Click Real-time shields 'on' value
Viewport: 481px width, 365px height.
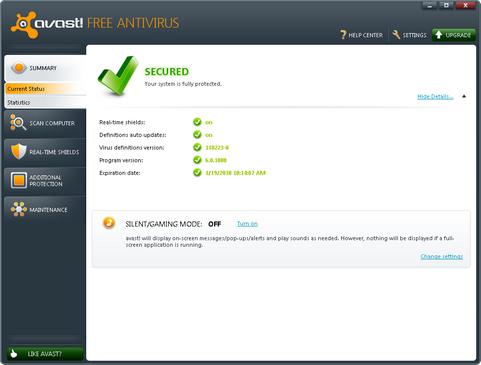click(209, 122)
